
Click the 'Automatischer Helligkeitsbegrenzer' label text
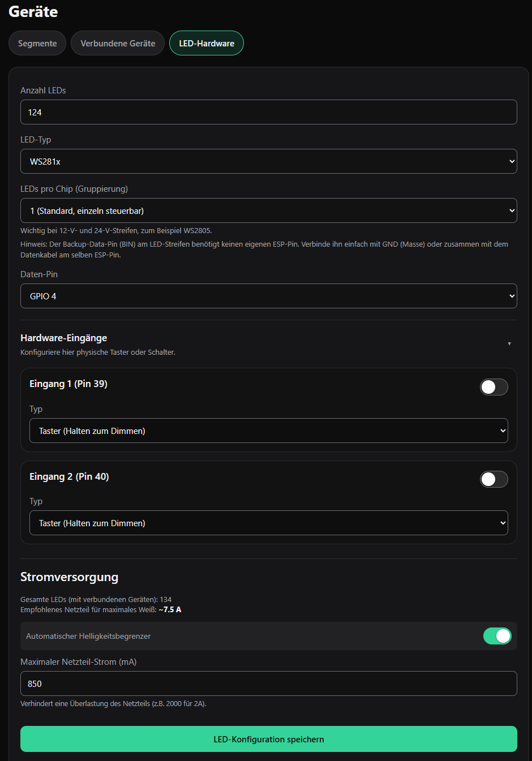[88, 636]
